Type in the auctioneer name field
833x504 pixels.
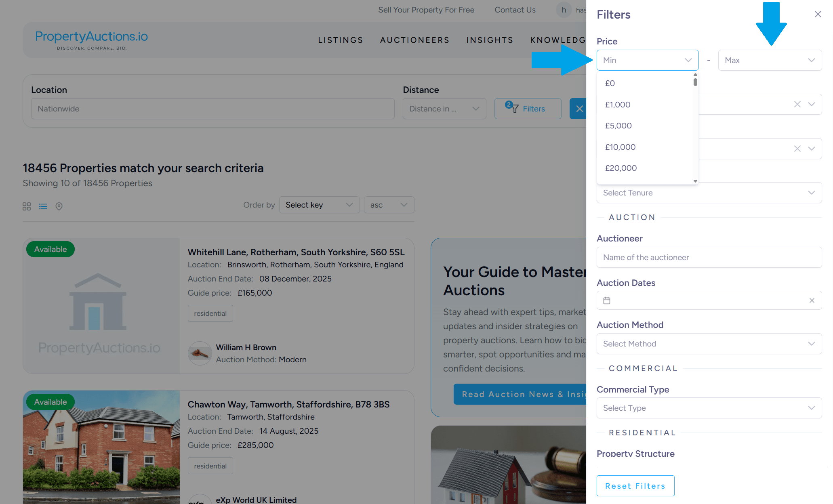pos(709,257)
